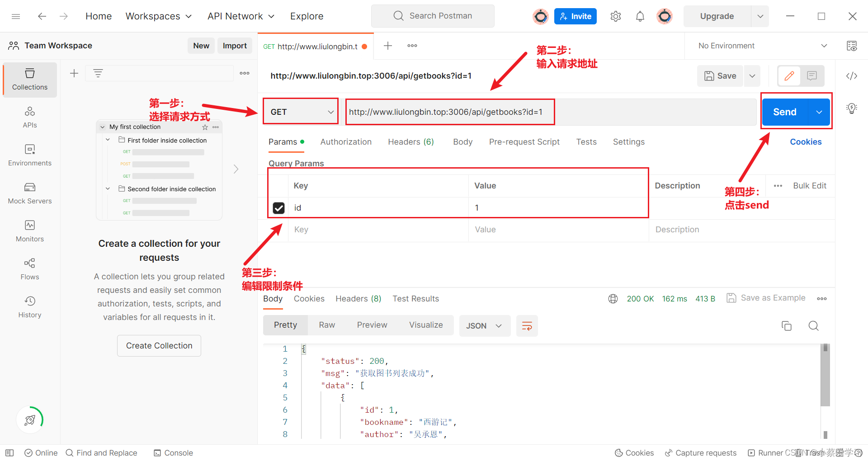Open the Pre-request Script tab
The image size is (868, 461).
point(524,142)
